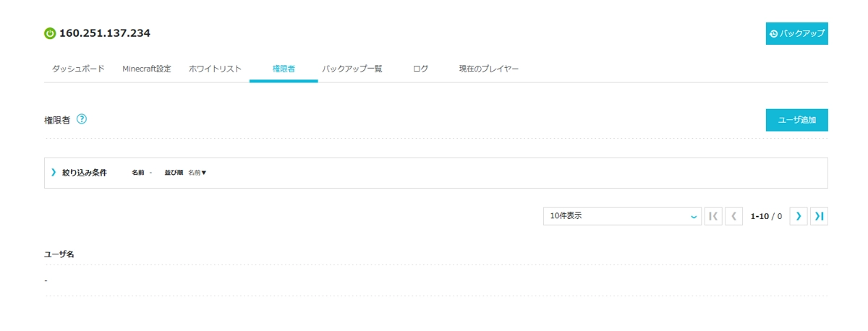Select the ホワイトリスト tab
Viewport: 868px width, 331px height.
click(x=215, y=69)
